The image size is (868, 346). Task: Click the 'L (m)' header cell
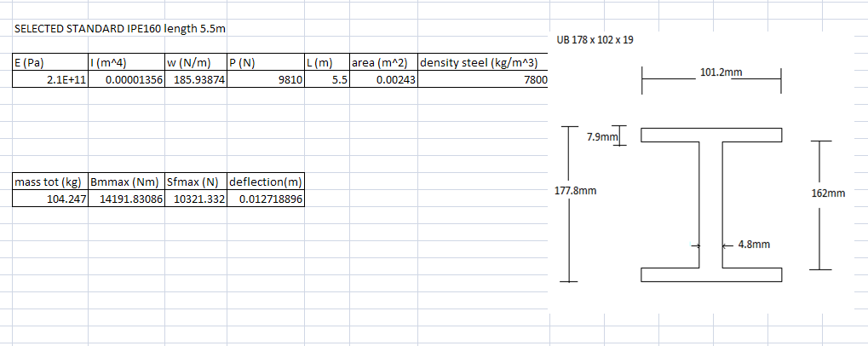pyautogui.click(x=326, y=62)
